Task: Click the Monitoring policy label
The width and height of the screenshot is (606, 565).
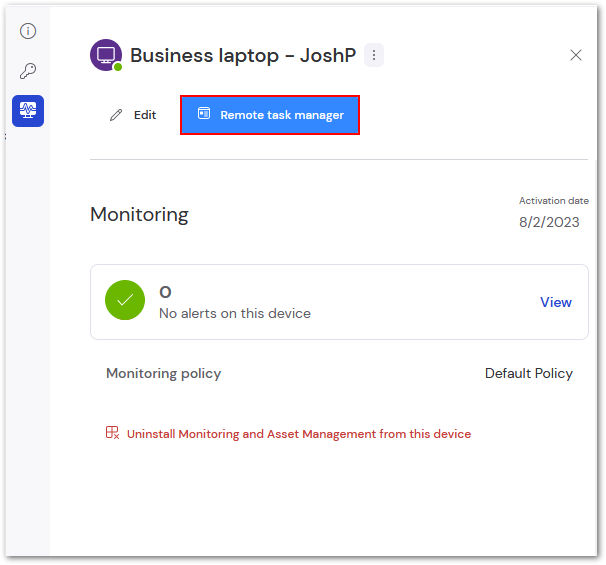Action: (x=163, y=373)
